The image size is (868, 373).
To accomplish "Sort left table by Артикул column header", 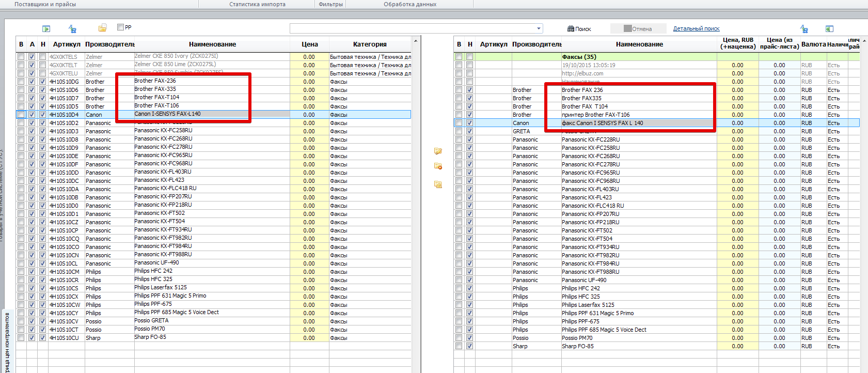I will click(x=67, y=44).
